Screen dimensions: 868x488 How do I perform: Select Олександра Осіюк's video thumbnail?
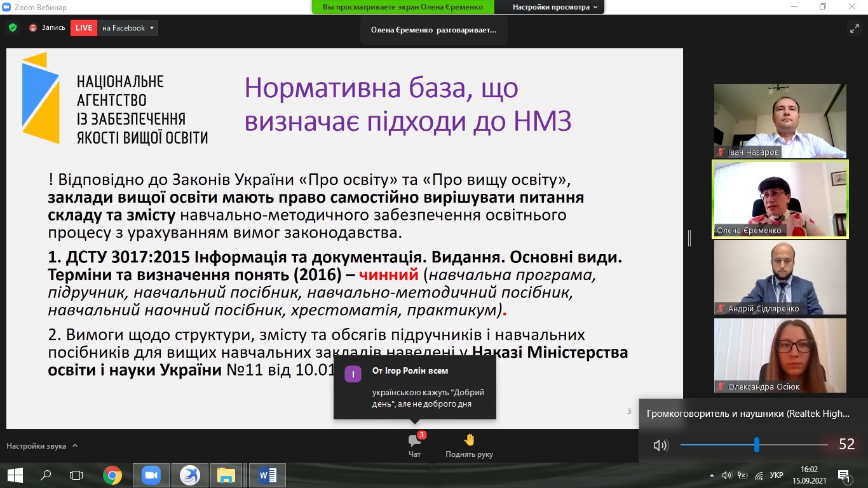(780, 355)
